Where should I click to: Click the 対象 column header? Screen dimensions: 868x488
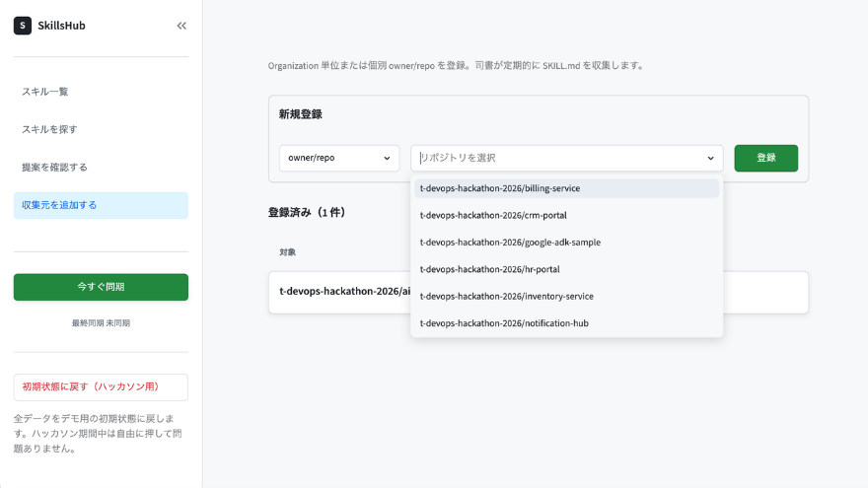click(x=287, y=252)
